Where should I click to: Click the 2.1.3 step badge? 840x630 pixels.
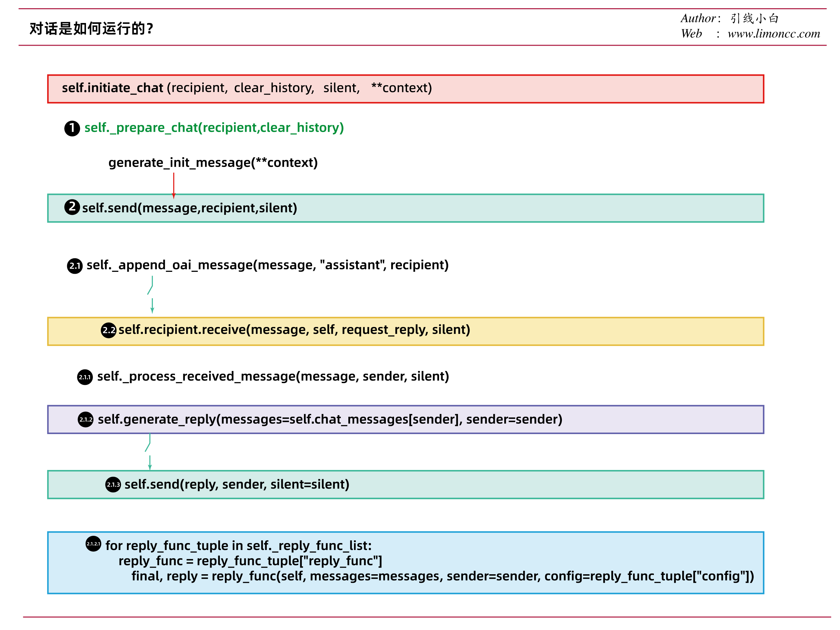click(x=113, y=484)
